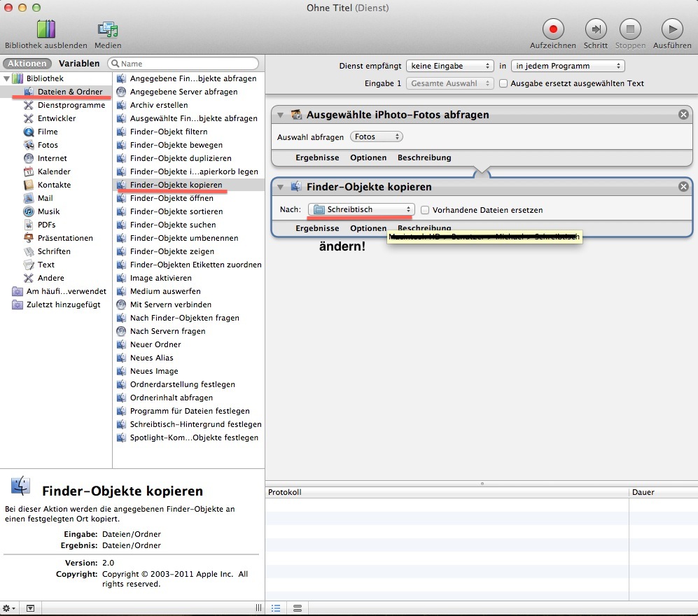Viewport: 698px width, 616px height.
Task: Collapse the Finder-Objekte kopieren action triangle
Action: tap(281, 187)
